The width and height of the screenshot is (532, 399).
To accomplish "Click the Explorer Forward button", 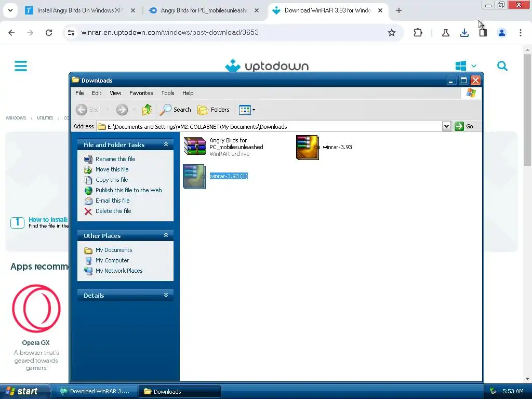I will (122, 110).
